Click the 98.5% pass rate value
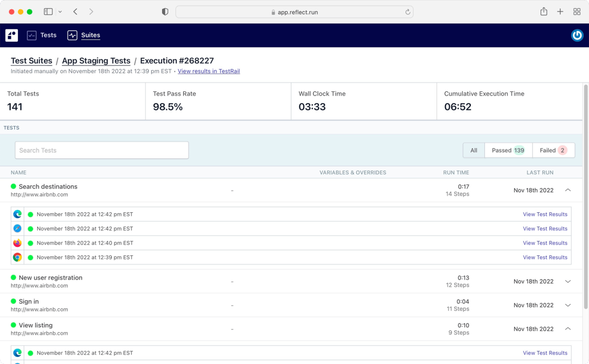 click(168, 107)
